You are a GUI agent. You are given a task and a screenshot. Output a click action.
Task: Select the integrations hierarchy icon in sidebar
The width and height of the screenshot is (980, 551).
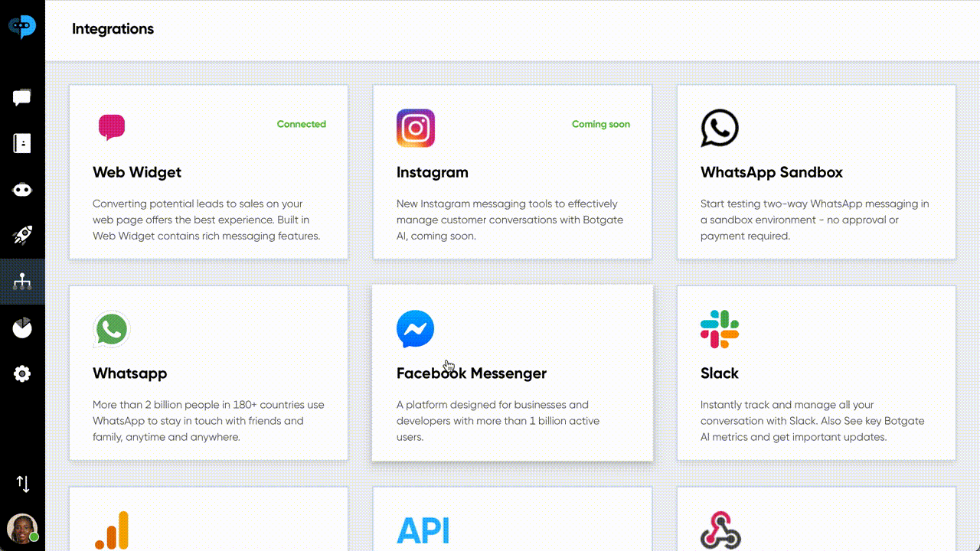pos(22,282)
